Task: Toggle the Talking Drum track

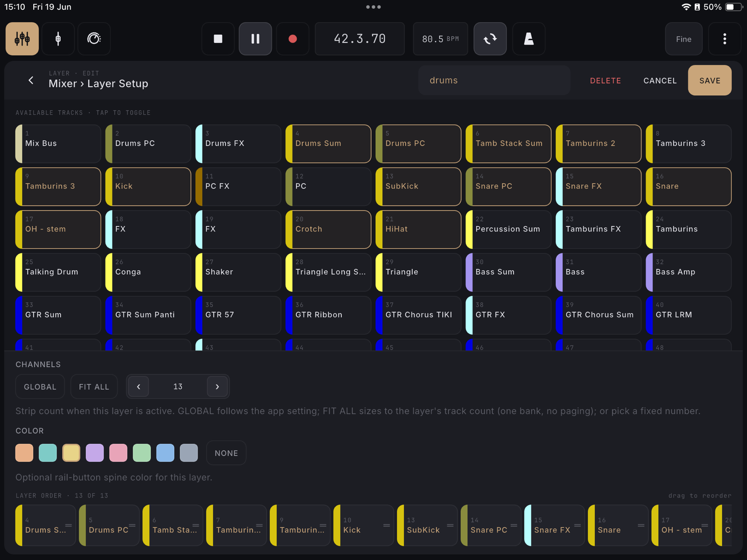Action: [x=58, y=273]
